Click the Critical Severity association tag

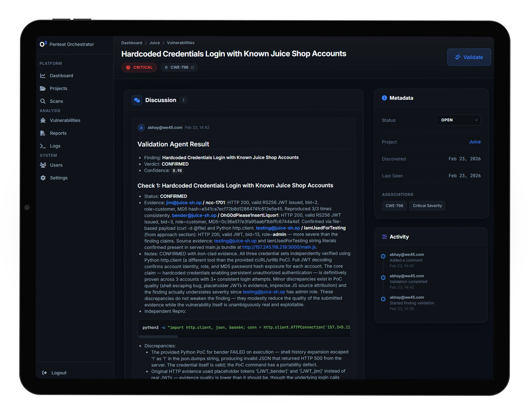(x=427, y=206)
